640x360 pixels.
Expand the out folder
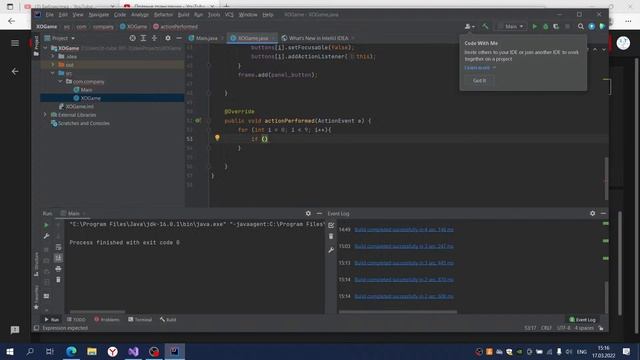tap(53, 64)
